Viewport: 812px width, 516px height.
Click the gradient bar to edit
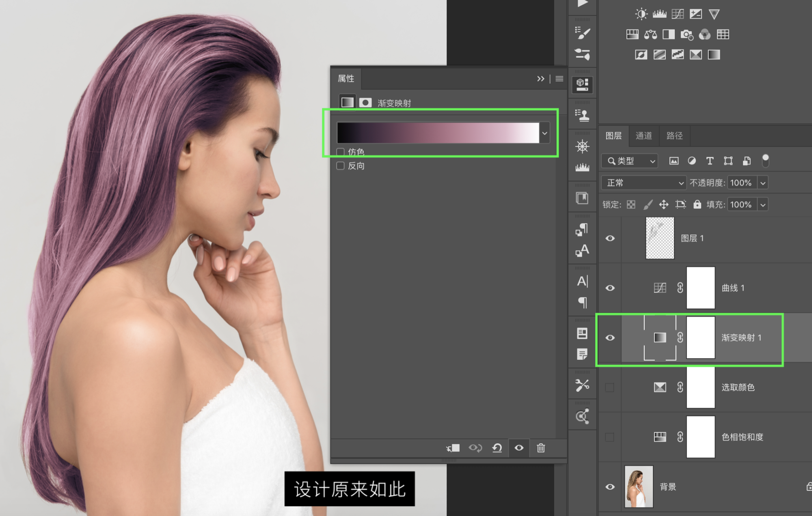click(438, 133)
